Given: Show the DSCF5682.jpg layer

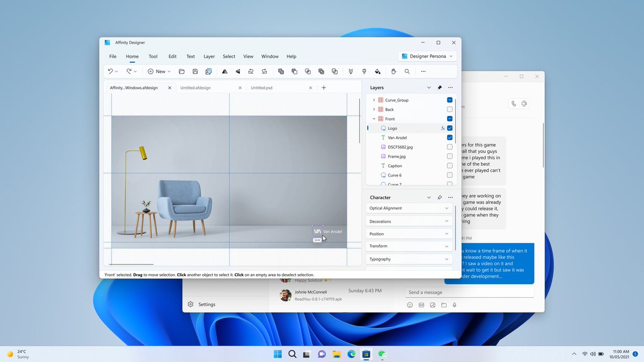Looking at the screenshot, I should click(x=449, y=146).
